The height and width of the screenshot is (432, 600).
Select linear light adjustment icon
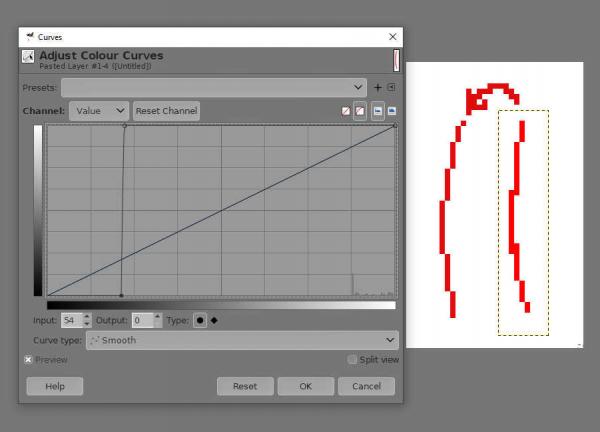coord(346,111)
